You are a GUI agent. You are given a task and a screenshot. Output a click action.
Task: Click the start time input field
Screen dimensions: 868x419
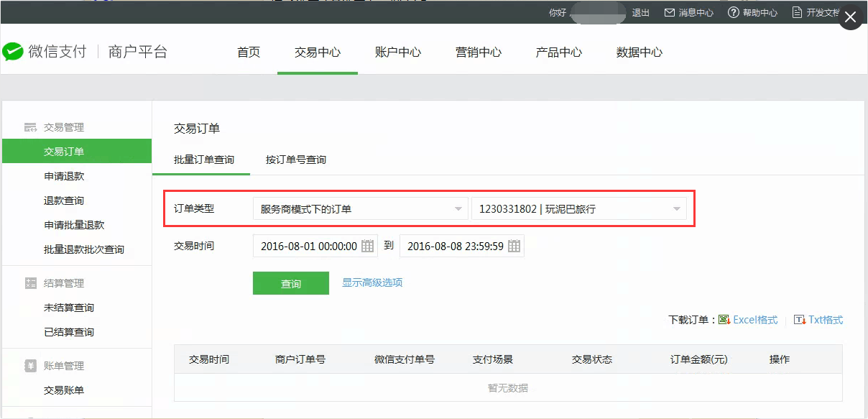pos(308,246)
